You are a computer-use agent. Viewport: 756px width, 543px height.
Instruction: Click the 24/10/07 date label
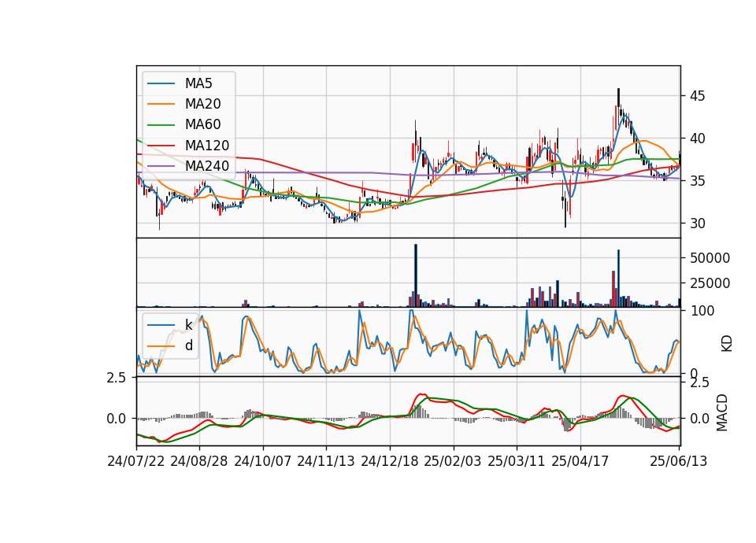[263, 461]
